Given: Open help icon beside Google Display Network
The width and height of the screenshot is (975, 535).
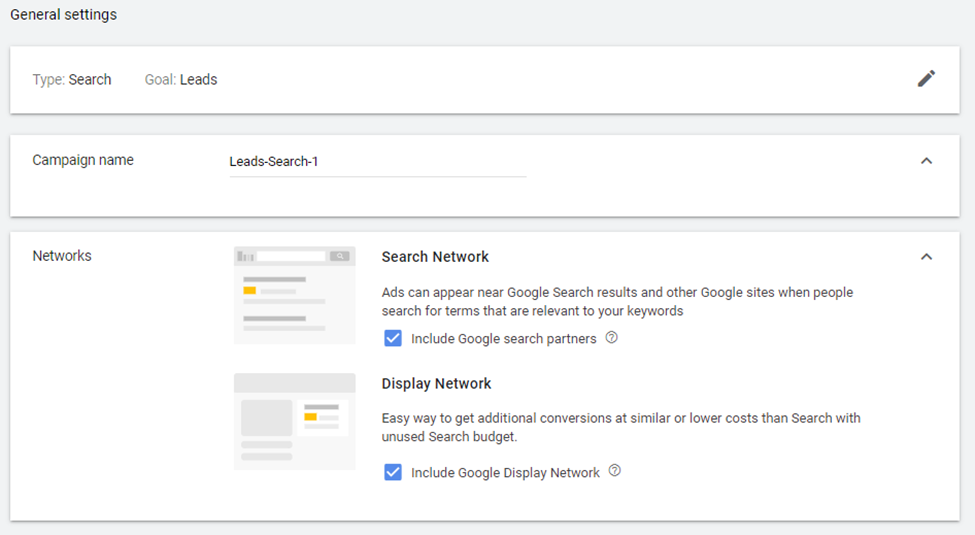Looking at the screenshot, I should 615,470.
